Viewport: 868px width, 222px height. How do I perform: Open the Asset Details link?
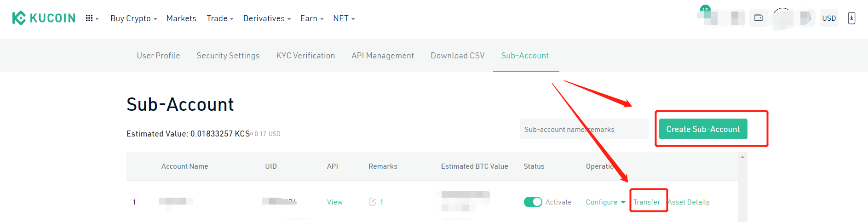pos(689,202)
